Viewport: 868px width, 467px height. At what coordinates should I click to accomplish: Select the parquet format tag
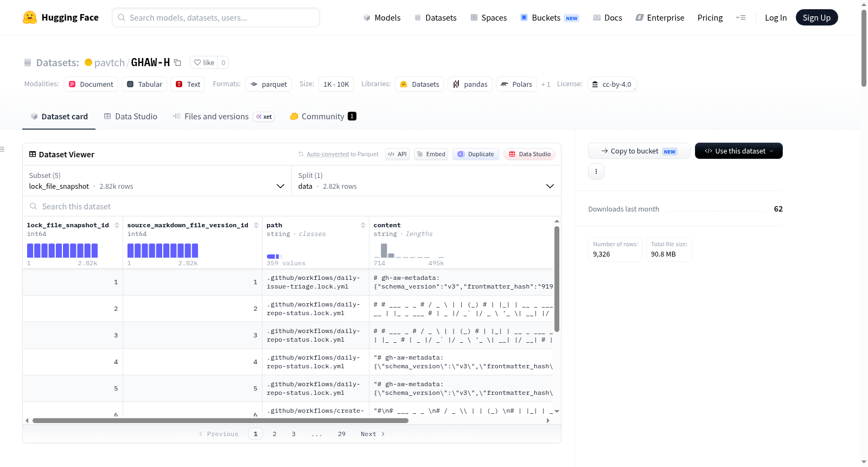click(269, 84)
